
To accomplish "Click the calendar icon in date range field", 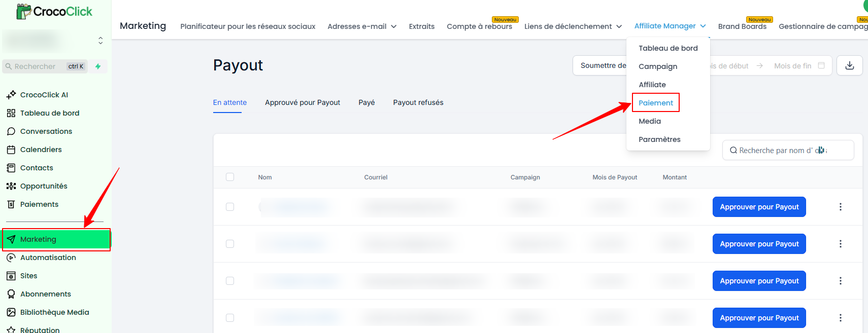I will click(821, 65).
